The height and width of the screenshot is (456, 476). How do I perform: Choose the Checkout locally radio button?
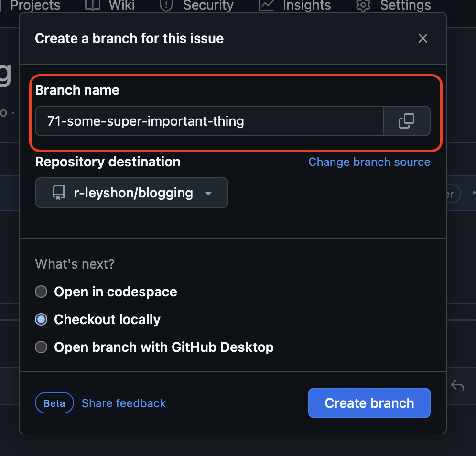pyautogui.click(x=42, y=319)
